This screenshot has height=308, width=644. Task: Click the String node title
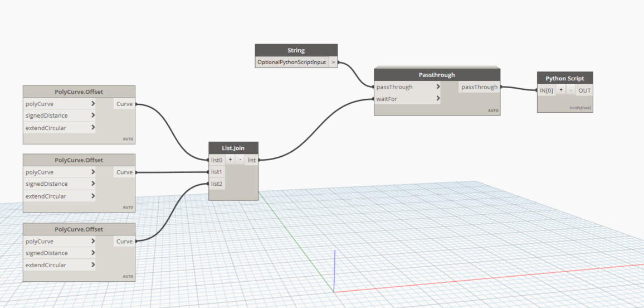click(296, 50)
